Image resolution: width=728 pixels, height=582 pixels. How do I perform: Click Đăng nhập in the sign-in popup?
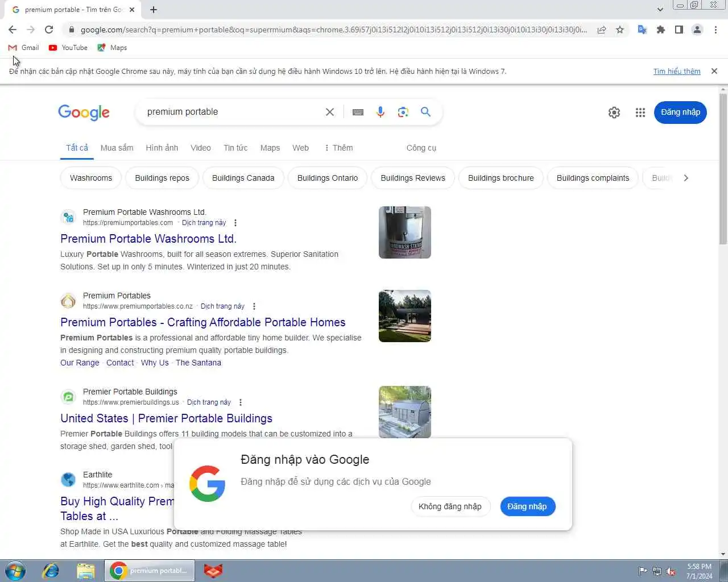(527, 506)
